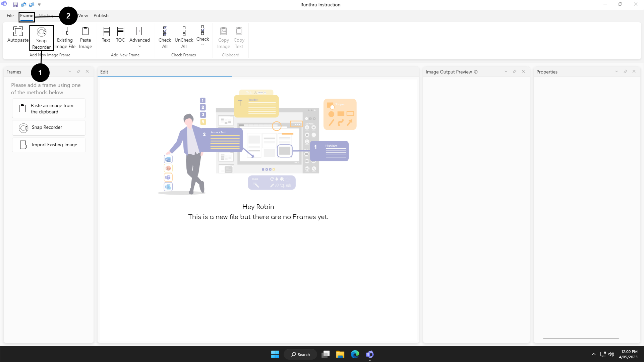Switch to the Publish tab
This screenshot has width=644, height=362.
[x=101, y=15]
